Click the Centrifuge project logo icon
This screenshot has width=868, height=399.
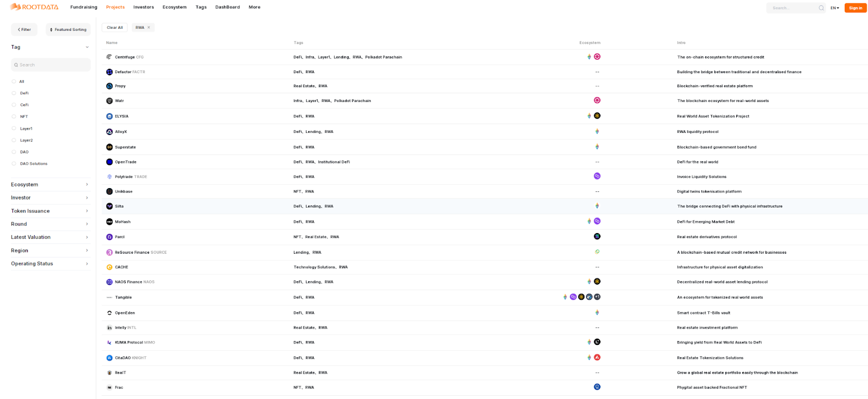click(x=109, y=57)
